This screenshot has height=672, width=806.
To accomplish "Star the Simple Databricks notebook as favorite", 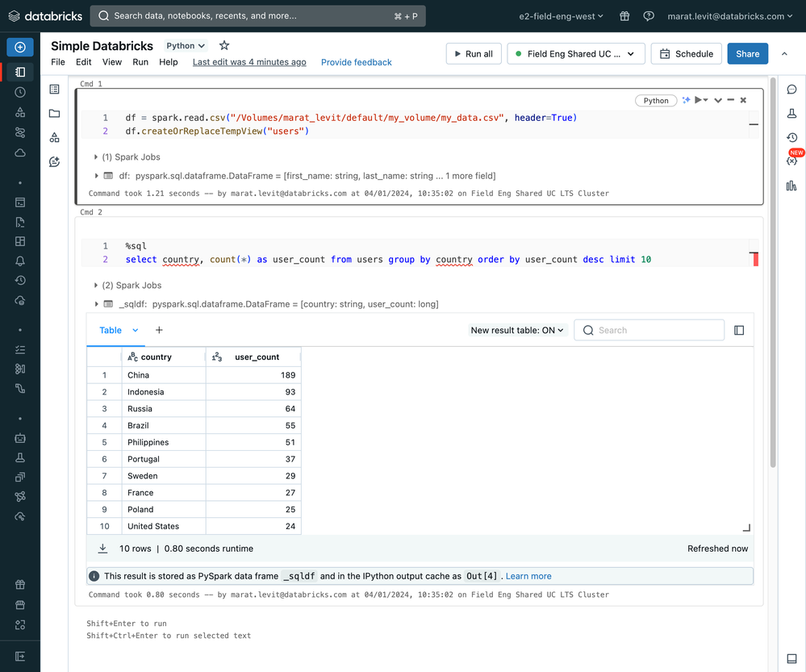I will [x=224, y=46].
